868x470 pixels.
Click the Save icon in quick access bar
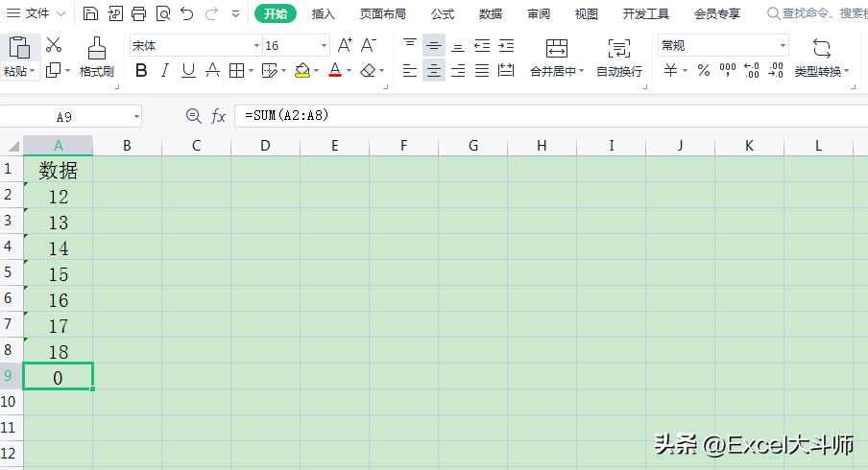90,13
